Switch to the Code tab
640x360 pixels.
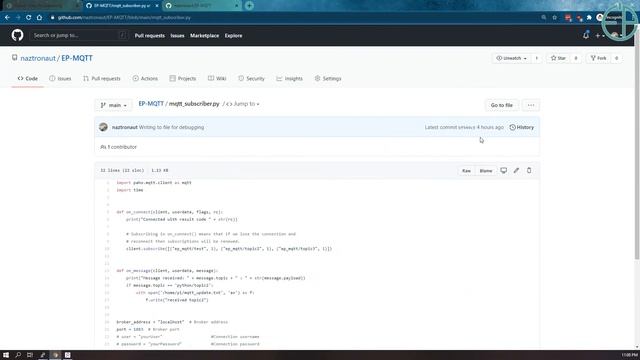point(28,78)
